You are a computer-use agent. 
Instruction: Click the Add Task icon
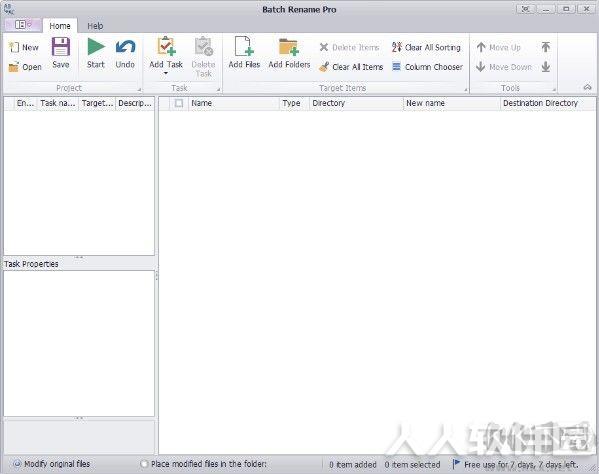tap(166, 46)
